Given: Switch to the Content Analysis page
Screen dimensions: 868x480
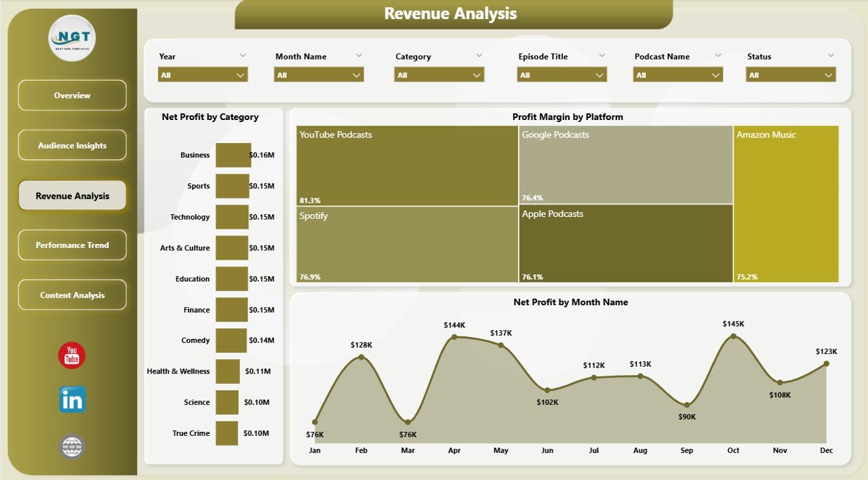Looking at the screenshot, I should 72,294.
